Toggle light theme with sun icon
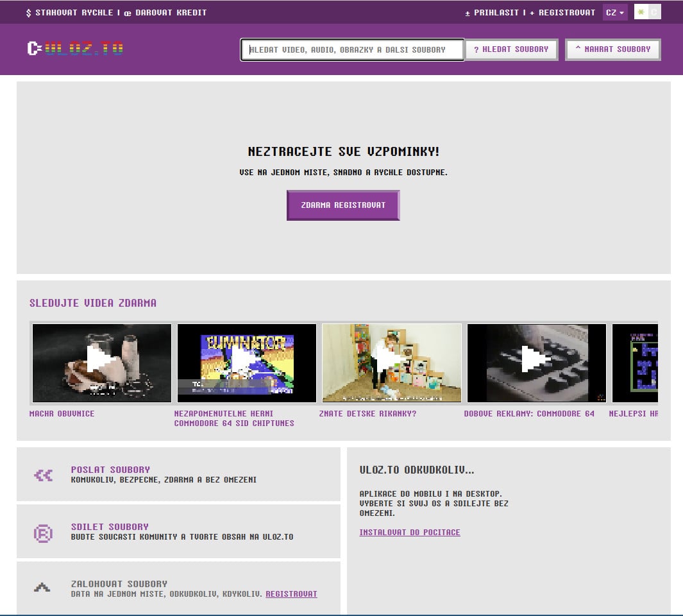 [x=641, y=12]
